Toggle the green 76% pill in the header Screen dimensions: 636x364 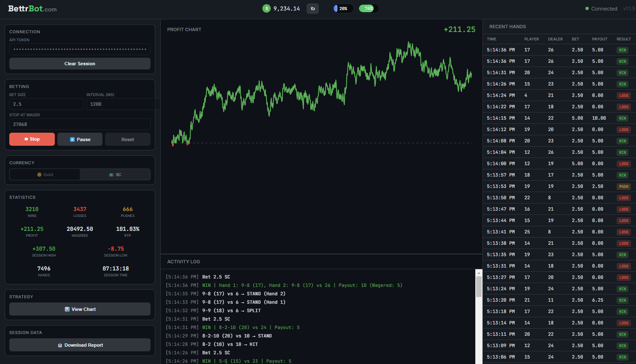[x=368, y=8]
